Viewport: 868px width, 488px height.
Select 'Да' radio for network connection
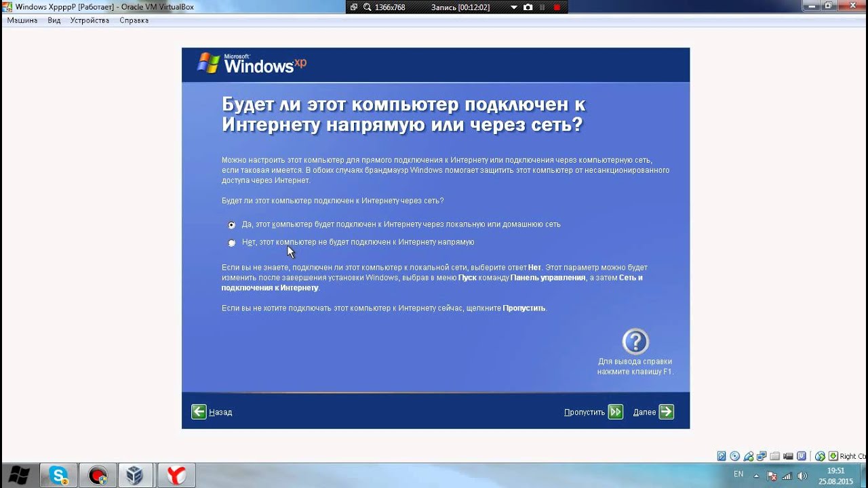click(x=232, y=225)
